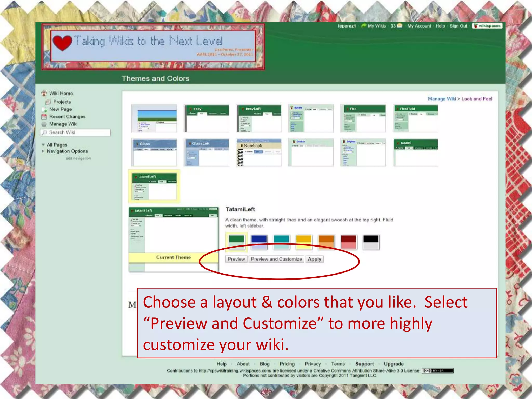The width and height of the screenshot is (532, 399).
Task: Select the GlassLeft theme thumbnail
Action: click(x=207, y=152)
